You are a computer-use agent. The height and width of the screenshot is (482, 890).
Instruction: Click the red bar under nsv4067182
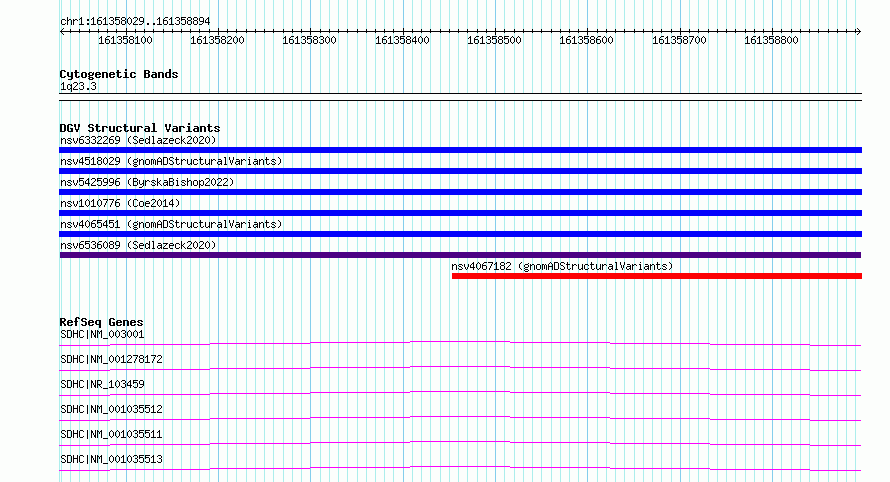pos(657,276)
